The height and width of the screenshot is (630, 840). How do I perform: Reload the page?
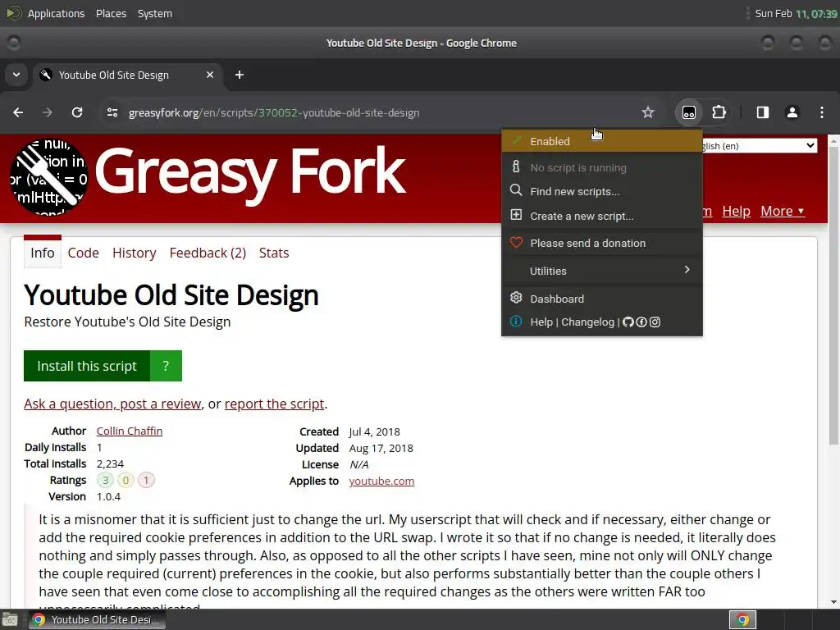click(x=77, y=112)
